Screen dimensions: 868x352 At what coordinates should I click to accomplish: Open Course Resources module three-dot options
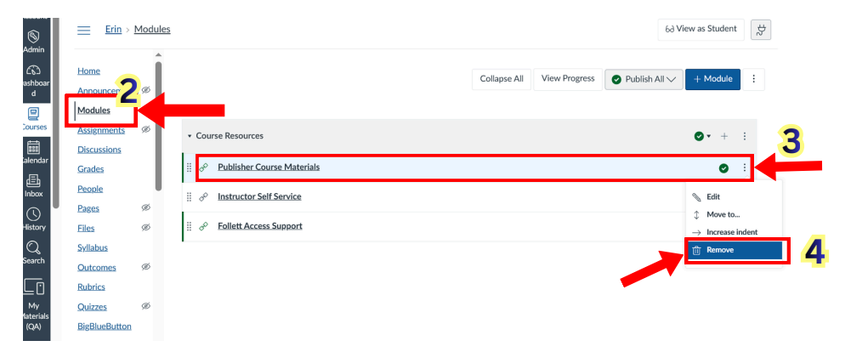745,136
